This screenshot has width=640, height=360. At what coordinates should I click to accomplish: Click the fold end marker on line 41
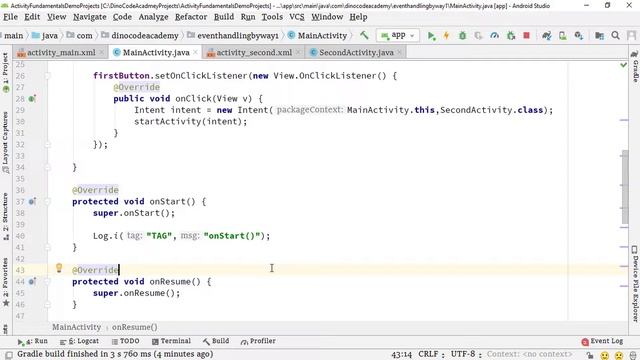(47, 247)
